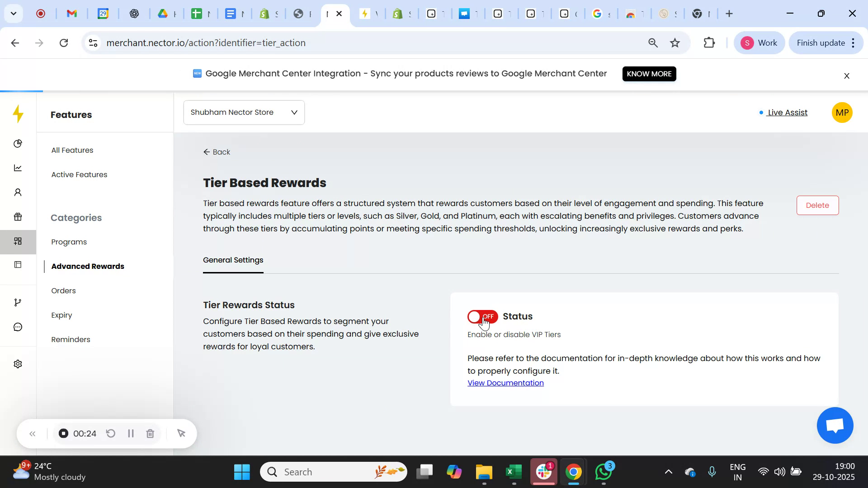Screen dimensions: 868x488
Task: Select Orders in the Categories menu
Action: point(63,291)
